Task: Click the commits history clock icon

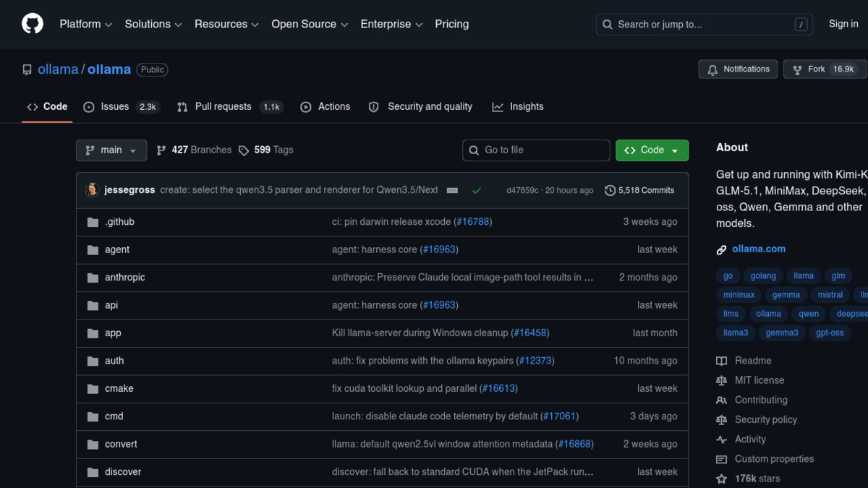Action: coord(610,191)
